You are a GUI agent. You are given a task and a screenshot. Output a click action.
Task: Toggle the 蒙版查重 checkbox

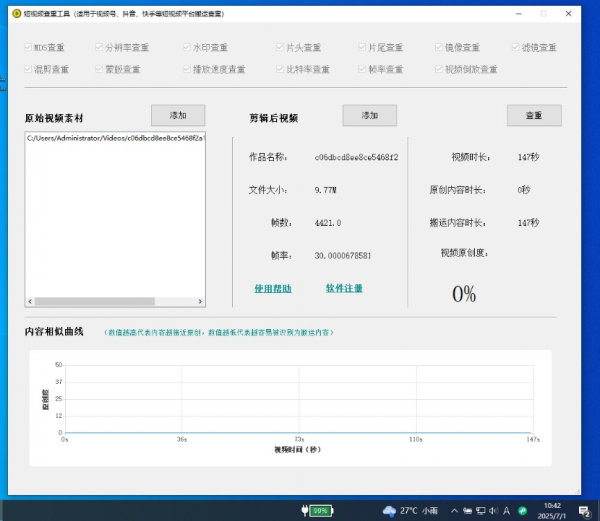tap(99, 69)
